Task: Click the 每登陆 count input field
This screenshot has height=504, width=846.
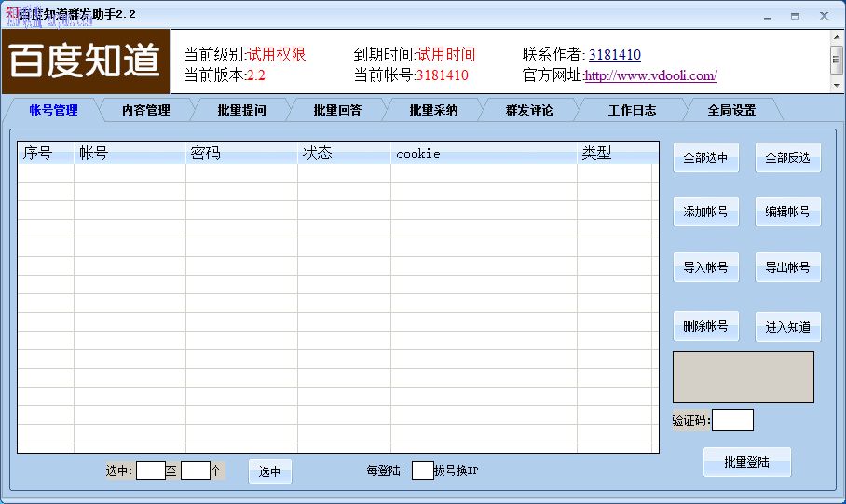Action: [x=423, y=470]
